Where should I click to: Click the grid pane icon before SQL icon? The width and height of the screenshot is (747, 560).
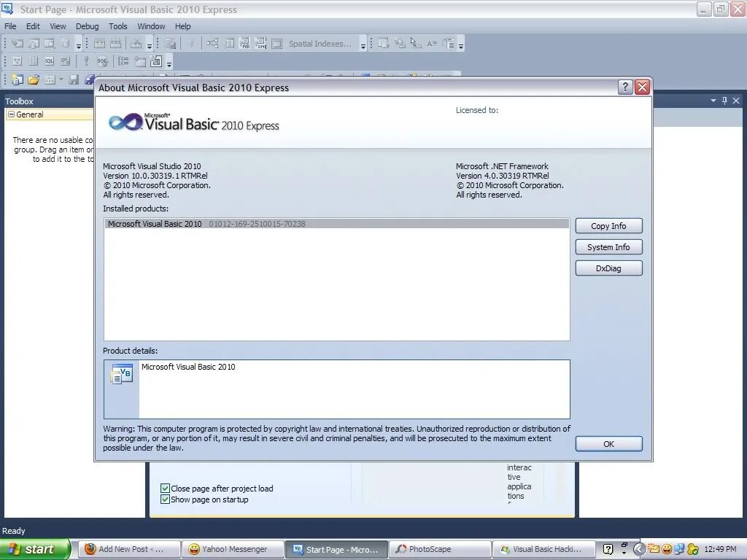[33, 61]
